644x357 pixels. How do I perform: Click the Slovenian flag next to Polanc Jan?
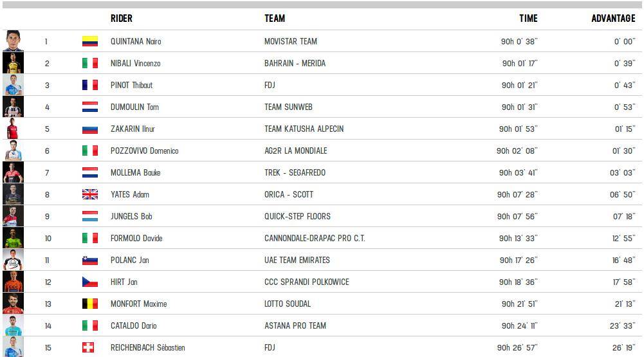[90, 260]
